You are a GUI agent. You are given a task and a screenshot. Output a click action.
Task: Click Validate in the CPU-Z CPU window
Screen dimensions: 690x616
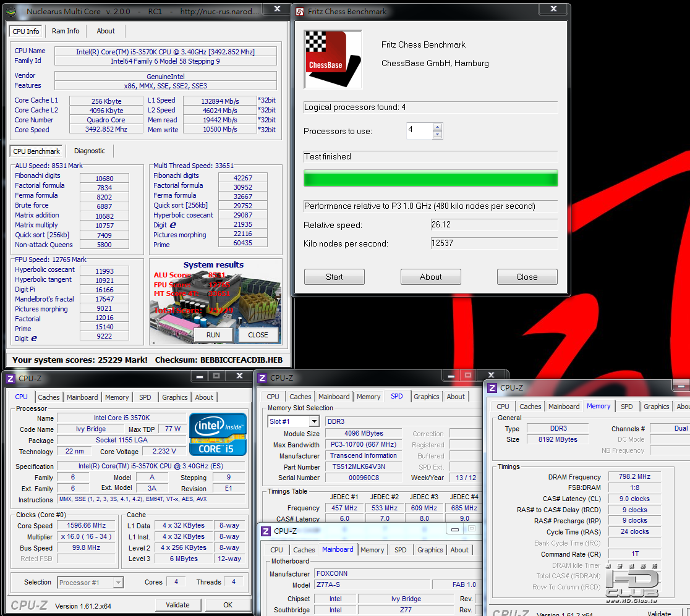point(178,605)
